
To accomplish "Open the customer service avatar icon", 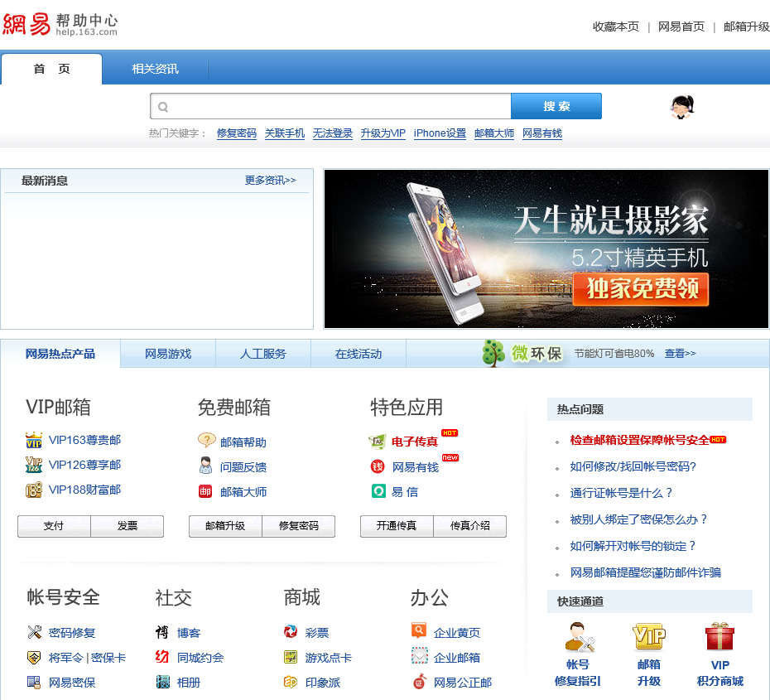I will tap(682, 107).
